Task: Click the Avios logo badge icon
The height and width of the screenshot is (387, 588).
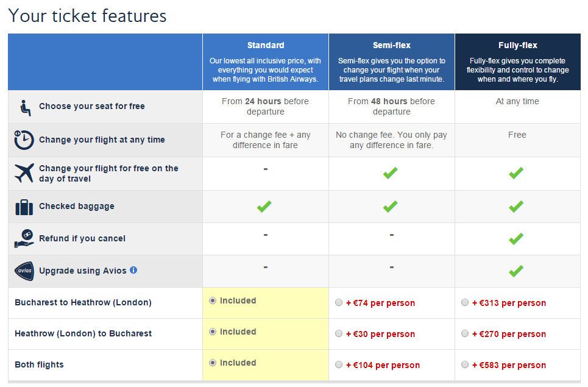Action: coord(24,271)
